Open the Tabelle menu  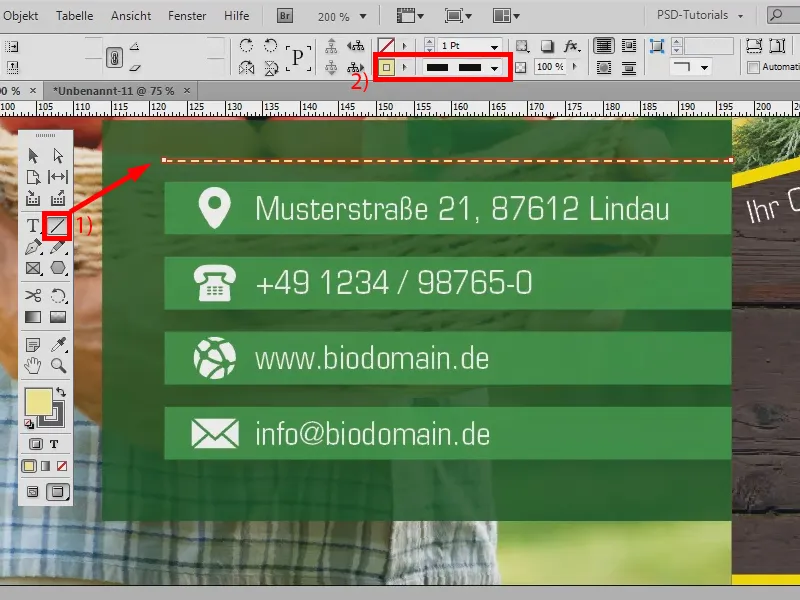point(74,16)
